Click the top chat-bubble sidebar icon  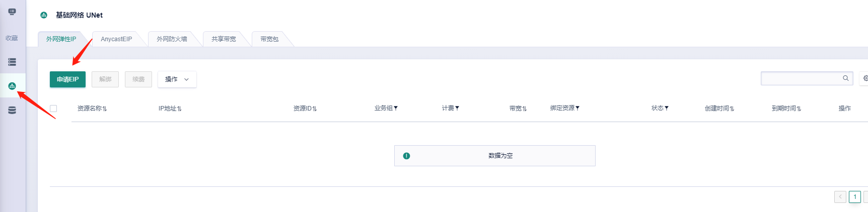(x=12, y=12)
